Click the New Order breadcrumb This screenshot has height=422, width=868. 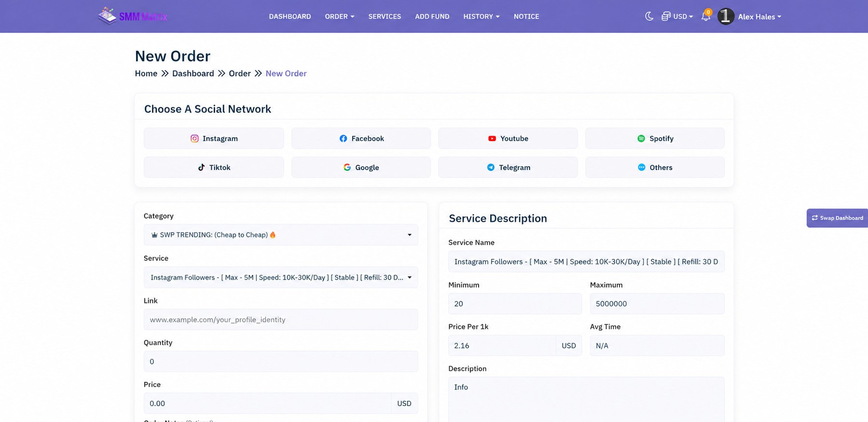pyautogui.click(x=286, y=73)
